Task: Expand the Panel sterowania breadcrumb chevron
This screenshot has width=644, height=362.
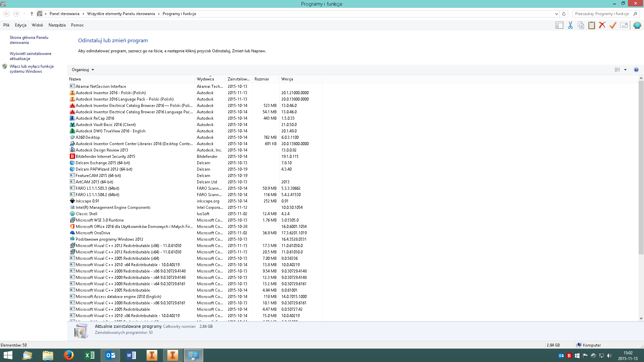Action: pos(83,14)
